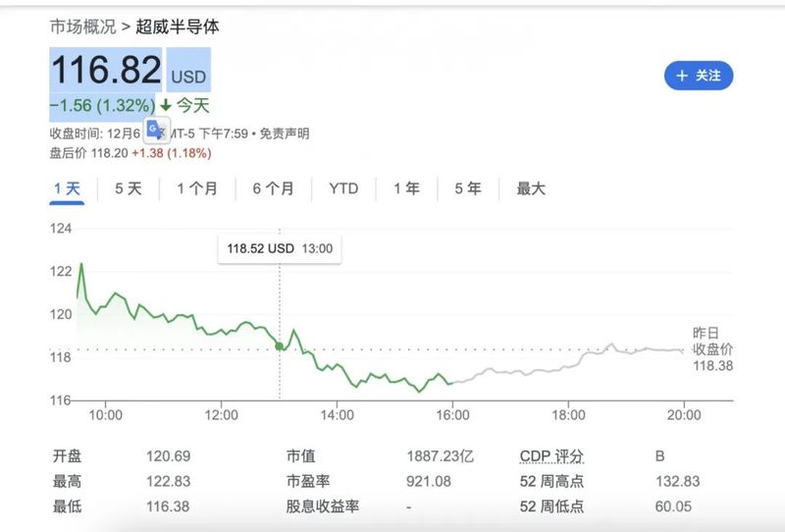Click the 市盈率 value 921.08
This screenshot has width=785, height=532.
429,481
